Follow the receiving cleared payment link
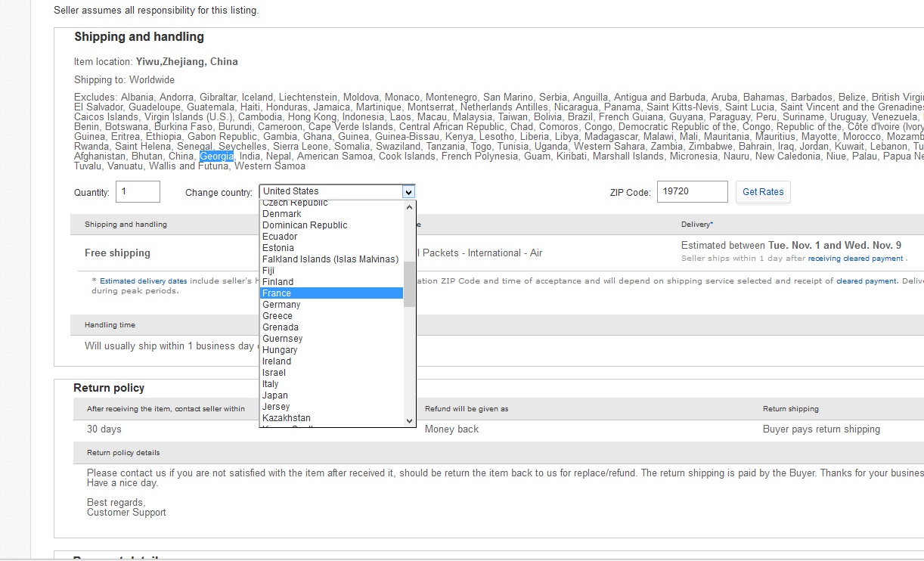 pos(855,259)
